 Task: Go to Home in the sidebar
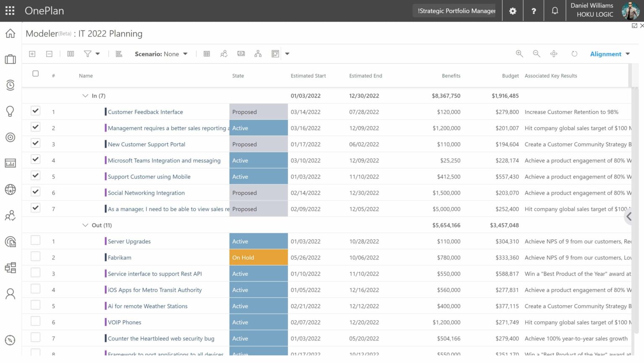pos(10,34)
